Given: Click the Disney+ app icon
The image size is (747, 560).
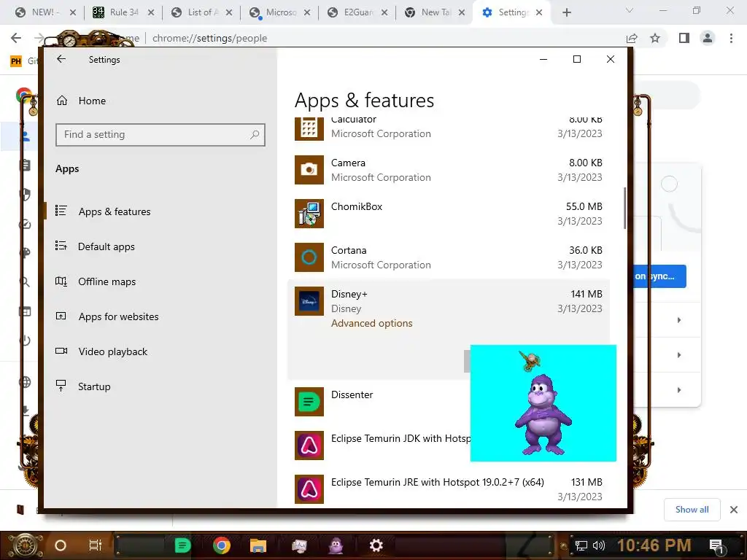Looking at the screenshot, I should tap(309, 301).
